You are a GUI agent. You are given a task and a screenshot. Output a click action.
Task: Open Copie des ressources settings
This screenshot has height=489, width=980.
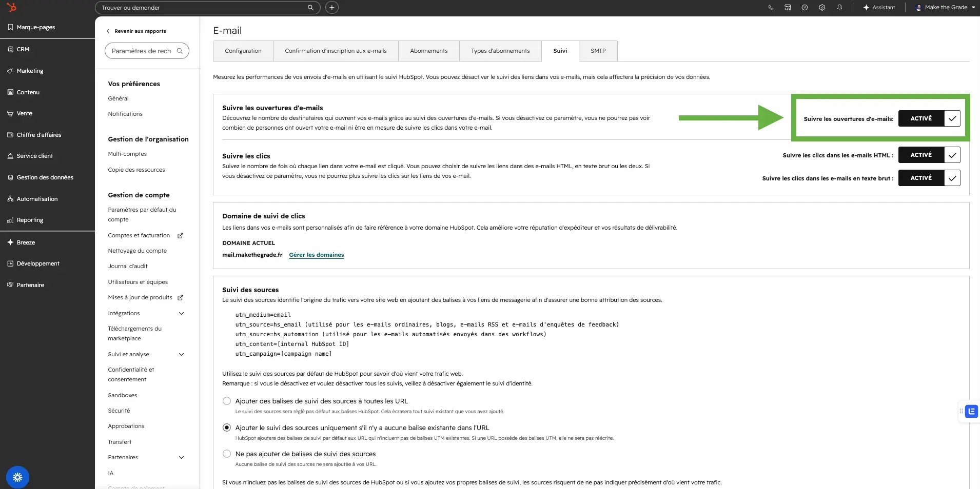tap(136, 170)
